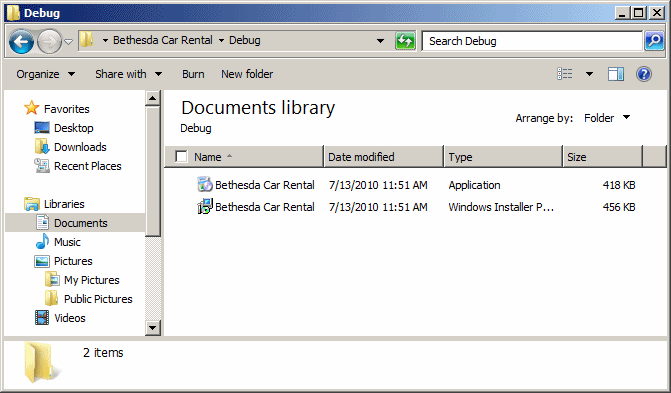Screen dimensions: 671x393
Task: Click the My Pictures folder icon
Action: coord(52,280)
